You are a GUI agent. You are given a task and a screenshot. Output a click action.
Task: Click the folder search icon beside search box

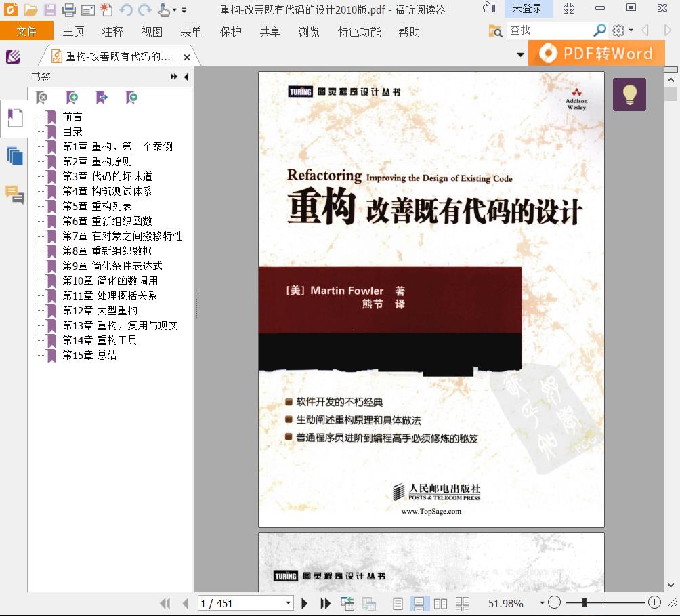click(x=495, y=30)
